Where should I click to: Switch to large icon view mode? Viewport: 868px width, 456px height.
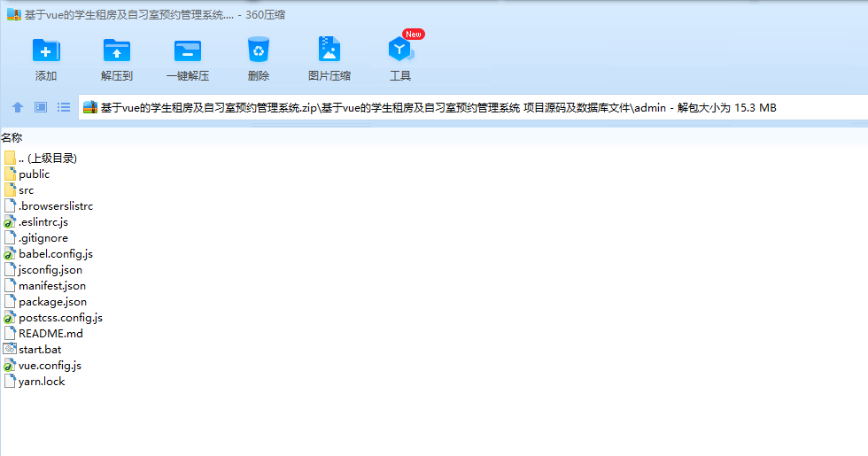[41, 107]
